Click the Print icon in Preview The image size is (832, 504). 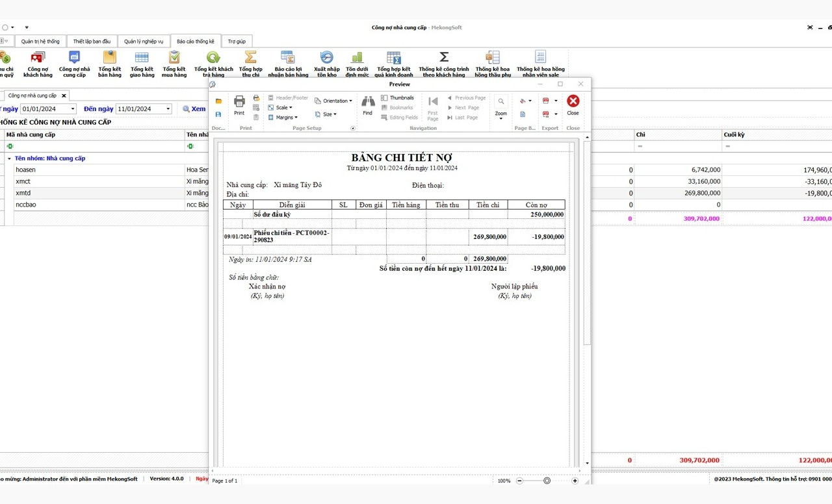click(x=239, y=104)
